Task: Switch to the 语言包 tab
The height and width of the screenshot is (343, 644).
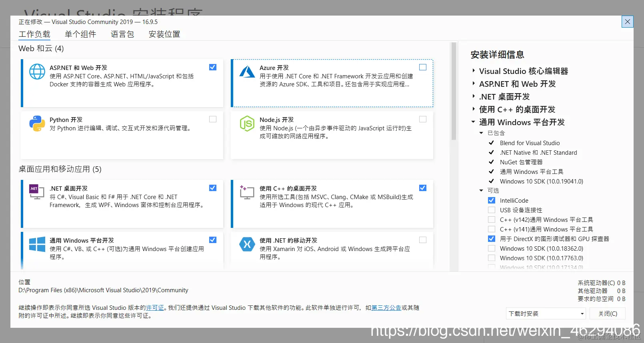Action: (122, 34)
